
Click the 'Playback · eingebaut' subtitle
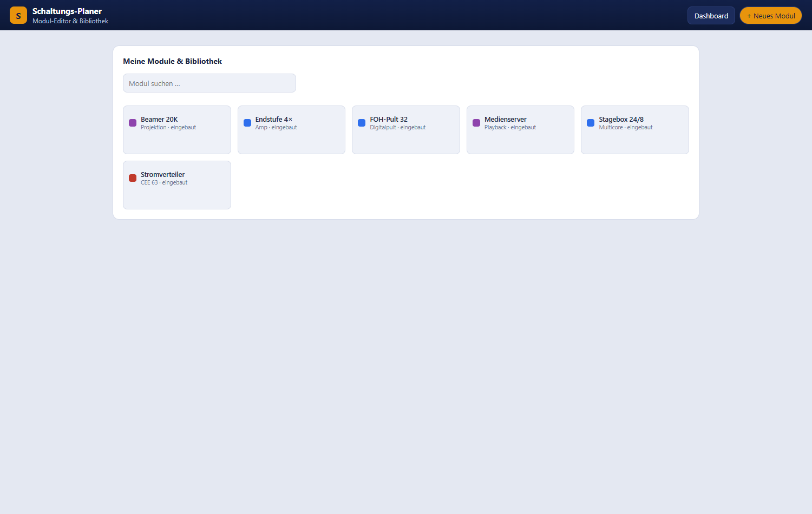510,128
